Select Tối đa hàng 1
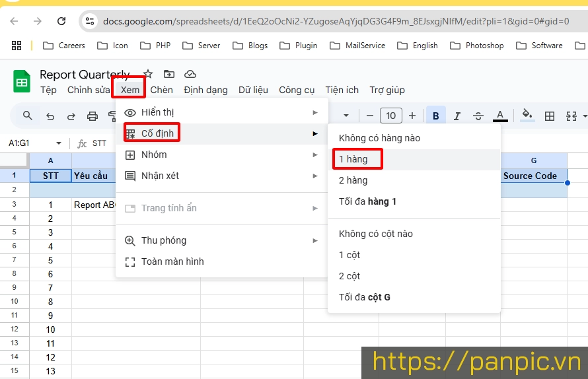 click(x=414, y=201)
